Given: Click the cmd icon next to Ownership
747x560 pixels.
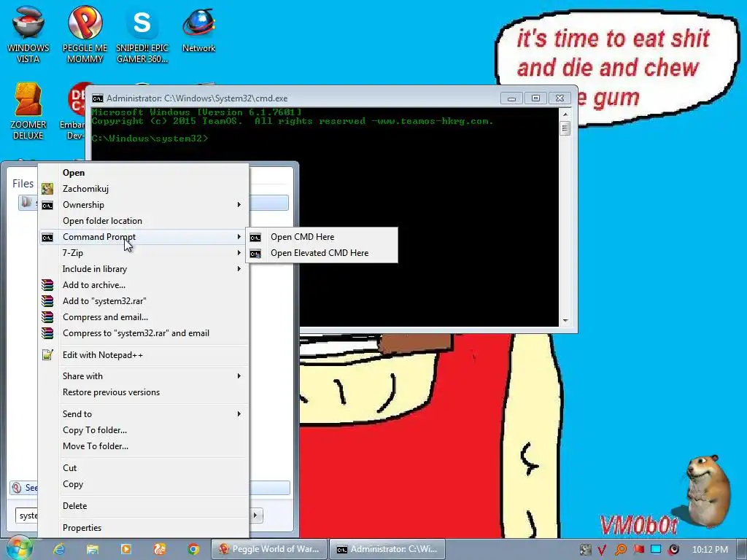Looking at the screenshot, I should click(47, 205).
